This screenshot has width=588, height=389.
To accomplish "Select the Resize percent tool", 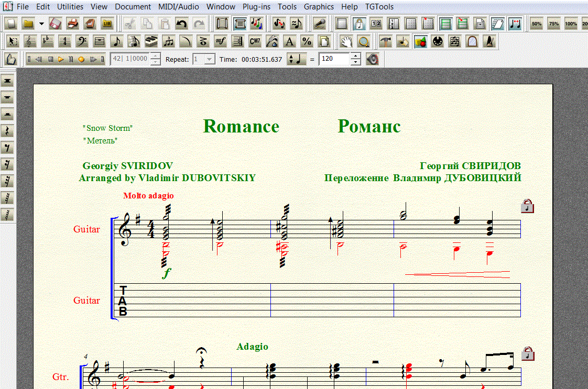I will (307, 41).
